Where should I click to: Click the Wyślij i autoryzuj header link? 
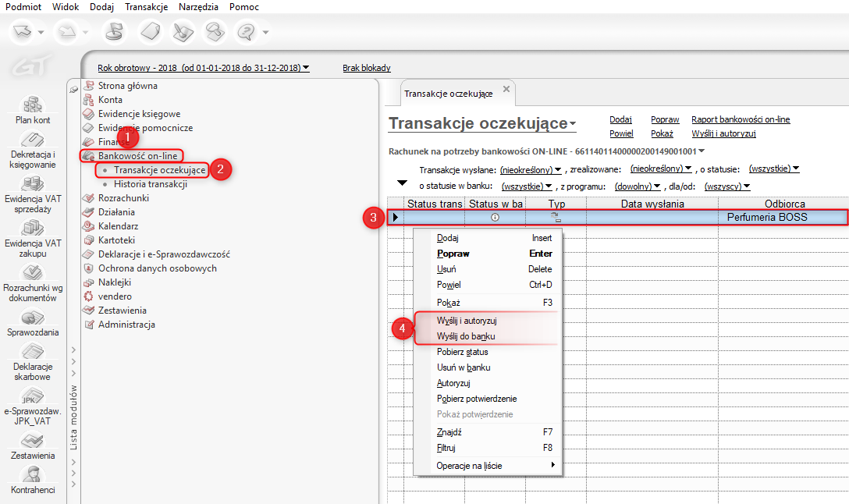point(723,133)
